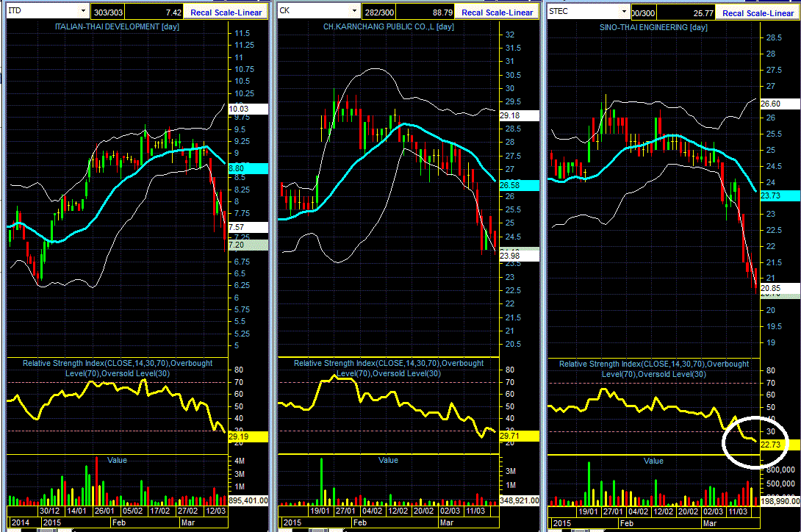Image resolution: width=801 pixels, height=532 pixels.
Task: Click the 7.20 last price label
Action: point(248,245)
